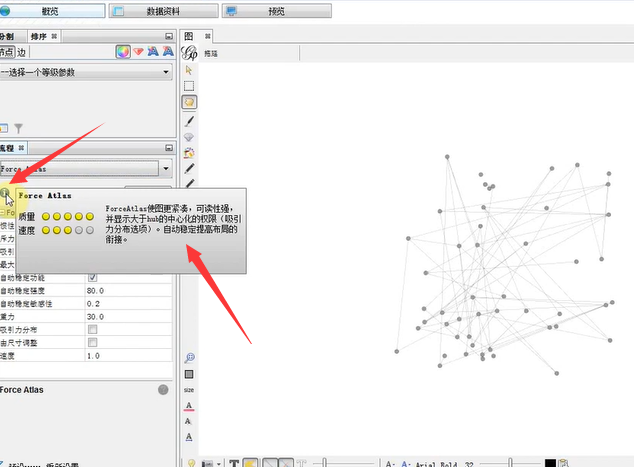Click the red underlined A label color icon

tap(189, 406)
